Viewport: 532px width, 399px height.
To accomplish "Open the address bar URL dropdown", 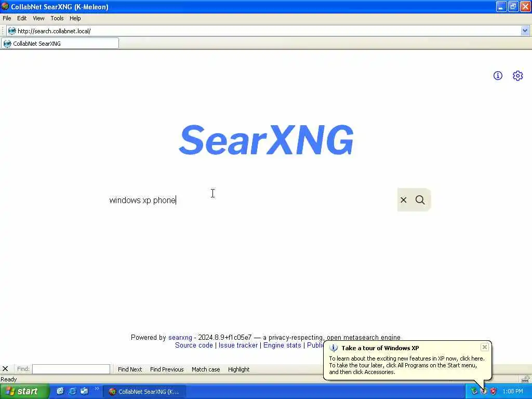I will (x=525, y=31).
